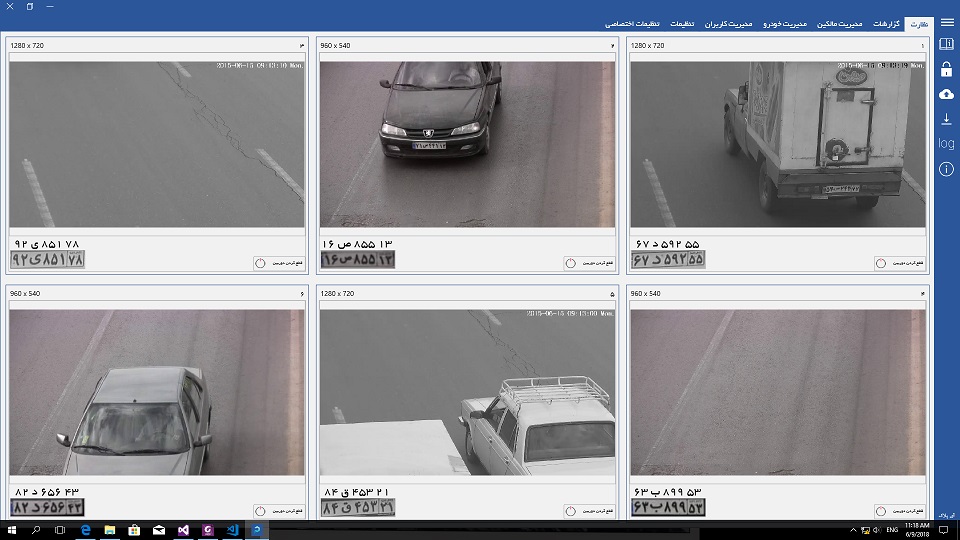Click the cropped plate image ۶۷ د ۵۹۲ ۵۵

click(x=668, y=260)
